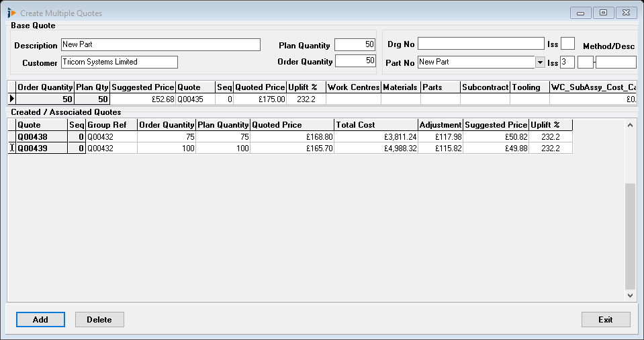This screenshot has height=340, width=644.
Task: Focus the Customer text field
Action: pos(119,62)
